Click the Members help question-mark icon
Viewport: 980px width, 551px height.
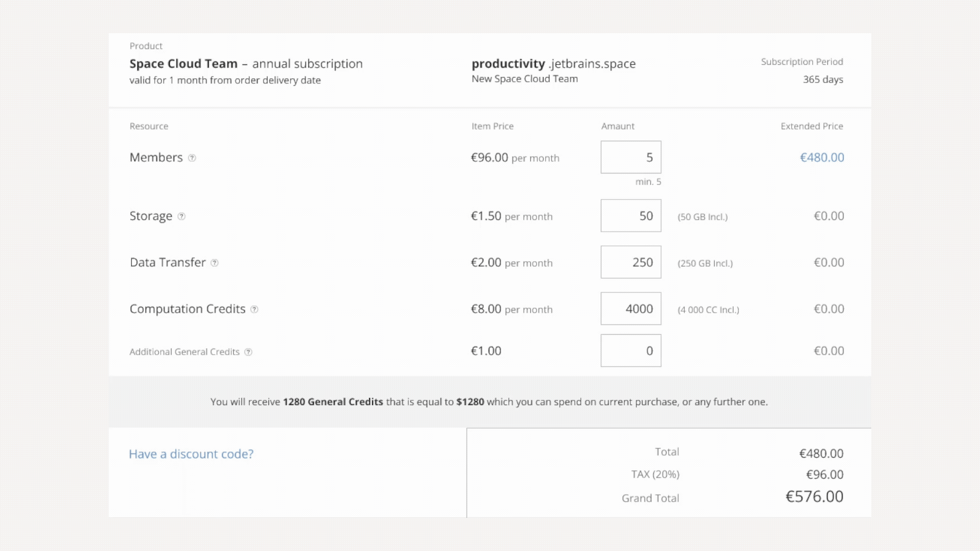point(192,158)
